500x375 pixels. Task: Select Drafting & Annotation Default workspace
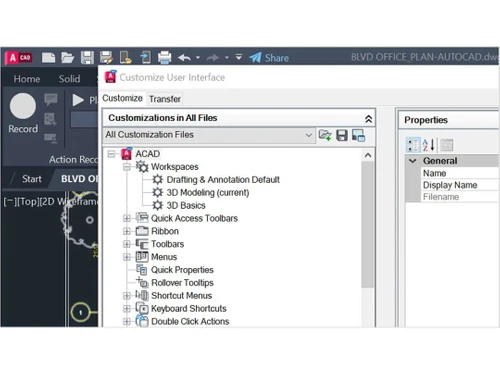tap(223, 180)
